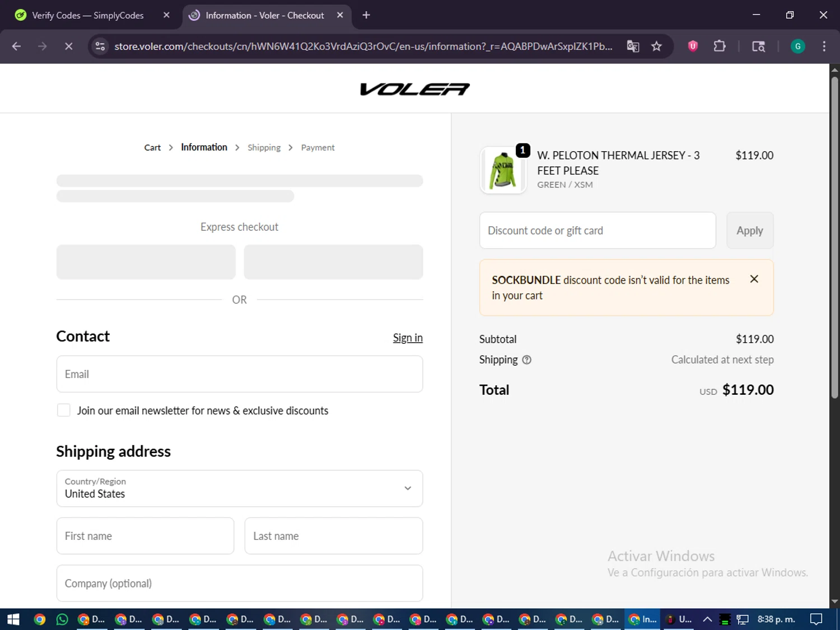Viewport: 840px width, 630px height.
Task: Focus the First name field
Action: (145, 536)
